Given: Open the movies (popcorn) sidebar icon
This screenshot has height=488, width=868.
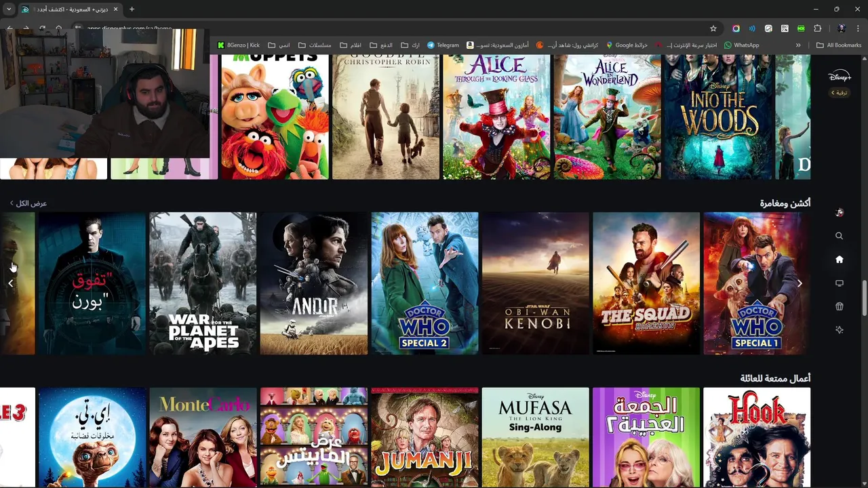Looking at the screenshot, I should click(839, 306).
